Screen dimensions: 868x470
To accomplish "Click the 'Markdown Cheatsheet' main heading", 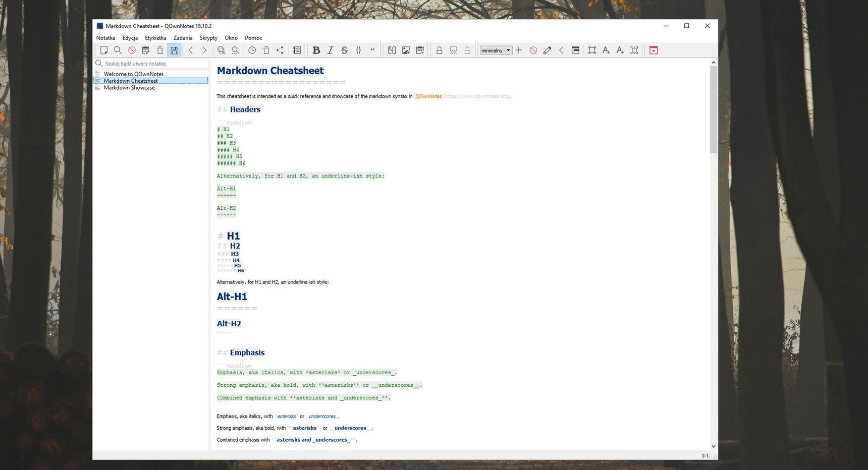I will [x=270, y=71].
